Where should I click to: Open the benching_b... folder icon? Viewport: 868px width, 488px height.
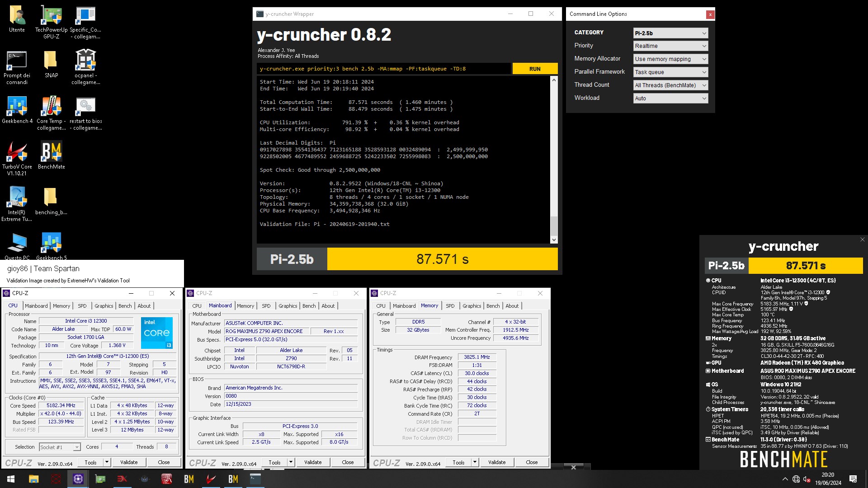52,202
